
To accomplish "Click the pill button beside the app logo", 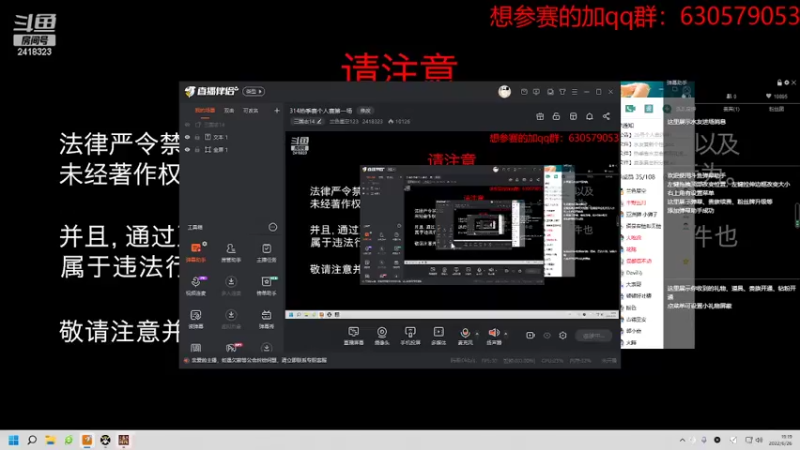I will coord(254,91).
